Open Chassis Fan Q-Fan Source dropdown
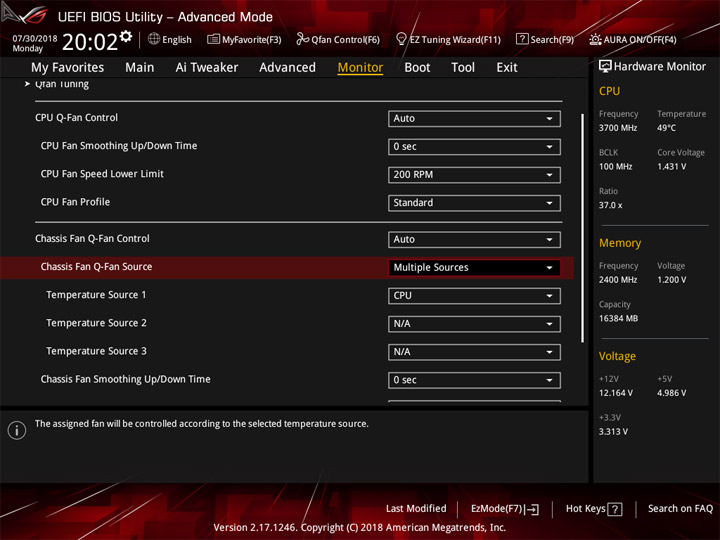Viewport: 720px width, 540px height. point(474,268)
